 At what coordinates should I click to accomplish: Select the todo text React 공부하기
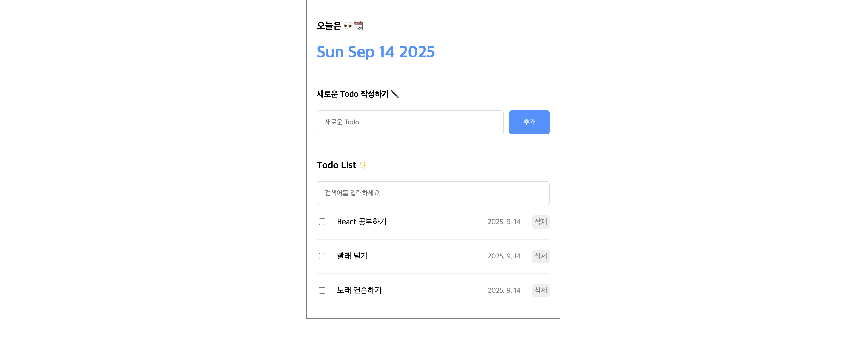click(362, 222)
